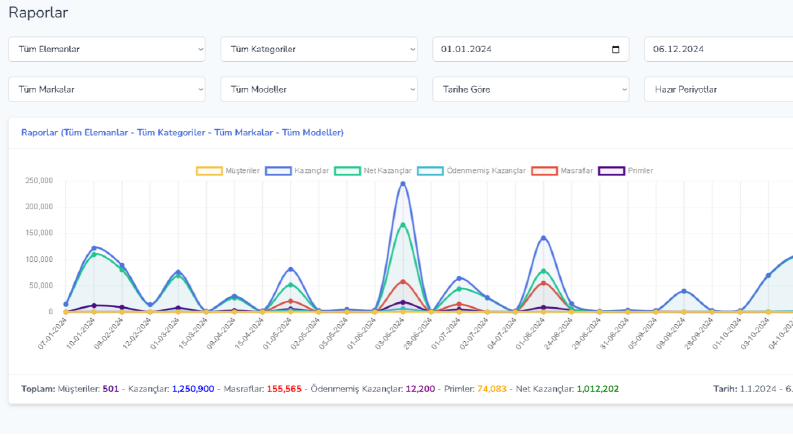The height and width of the screenshot is (446, 793).
Task: Toggle Masraflar legend series
Action: [562, 171]
